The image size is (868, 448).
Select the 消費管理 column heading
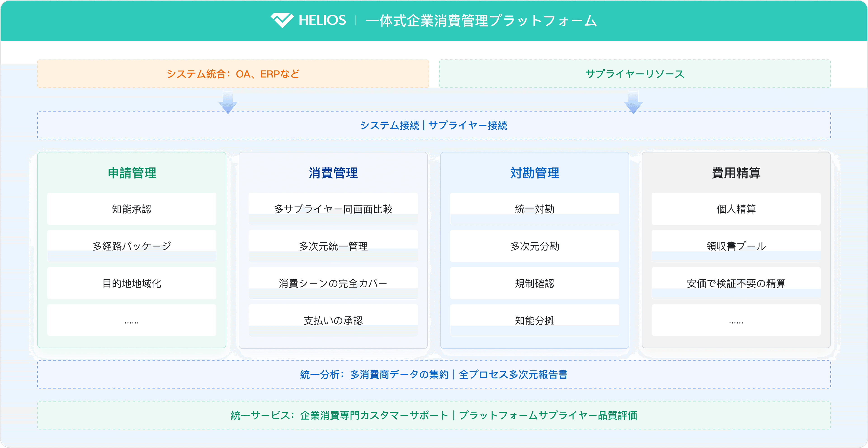point(333,173)
